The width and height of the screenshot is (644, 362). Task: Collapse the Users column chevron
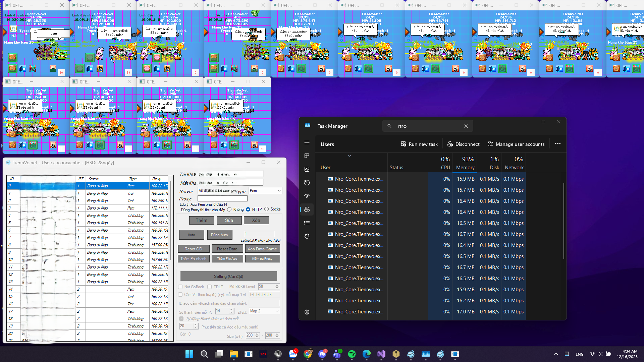point(350,156)
